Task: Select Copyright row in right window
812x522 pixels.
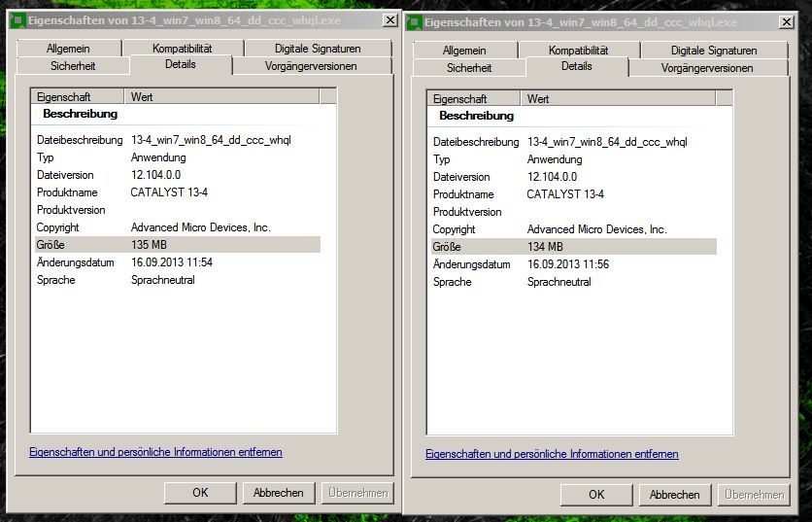Action: pos(574,229)
